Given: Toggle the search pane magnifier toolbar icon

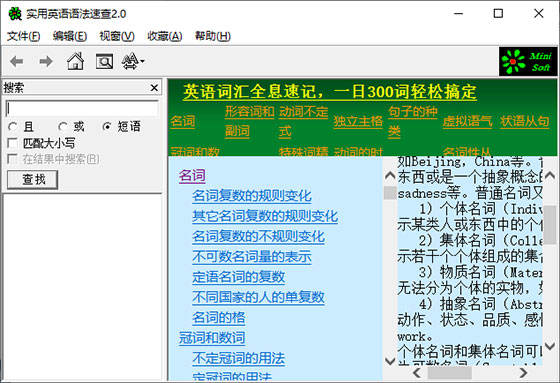Looking at the screenshot, I should [x=104, y=61].
